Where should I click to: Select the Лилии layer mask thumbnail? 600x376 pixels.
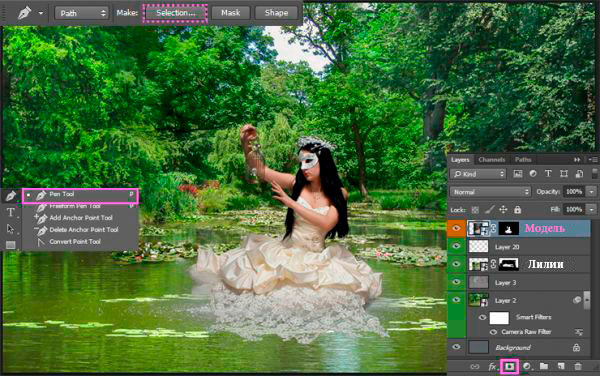(509, 264)
